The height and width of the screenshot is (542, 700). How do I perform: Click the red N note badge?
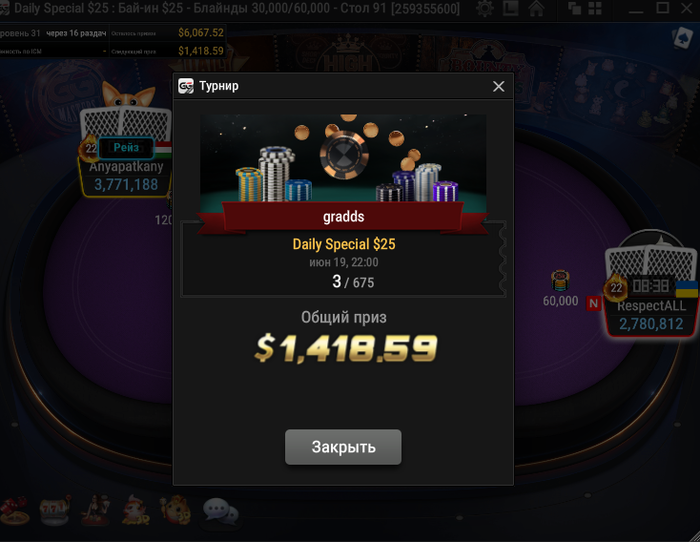593,304
